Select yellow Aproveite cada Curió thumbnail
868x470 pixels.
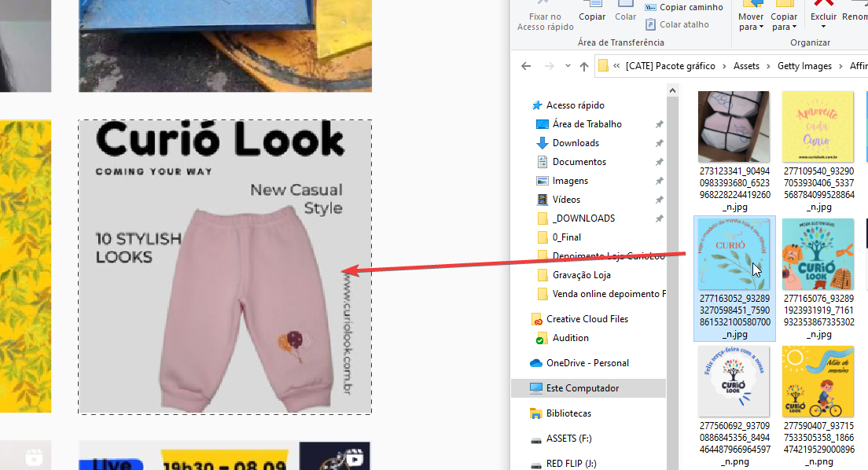coord(818,127)
